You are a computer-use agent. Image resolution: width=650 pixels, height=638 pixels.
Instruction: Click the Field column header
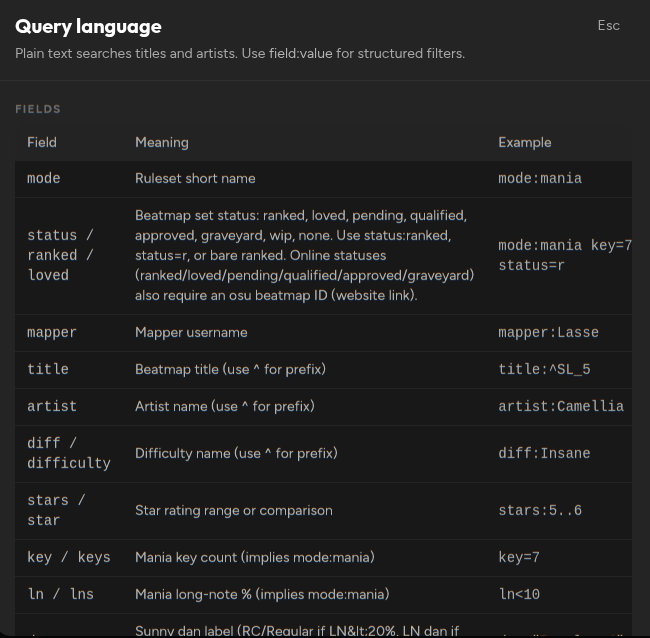[x=42, y=142]
